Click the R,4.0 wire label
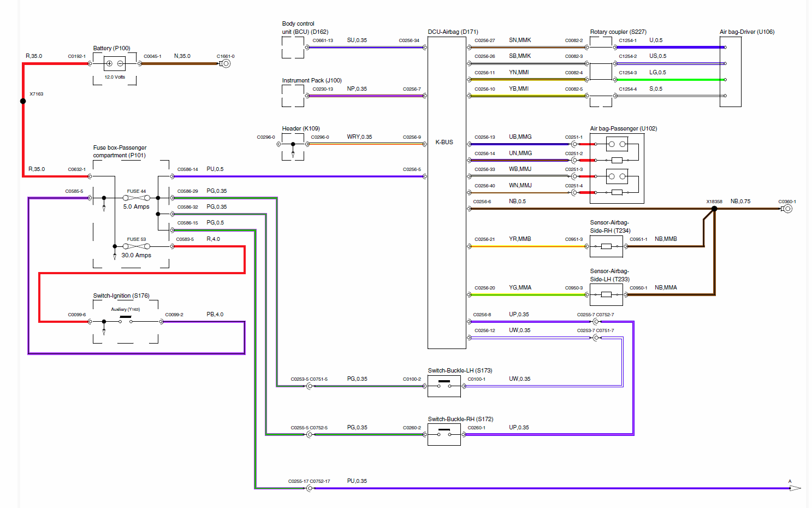The width and height of the screenshot is (812, 508). tap(214, 239)
